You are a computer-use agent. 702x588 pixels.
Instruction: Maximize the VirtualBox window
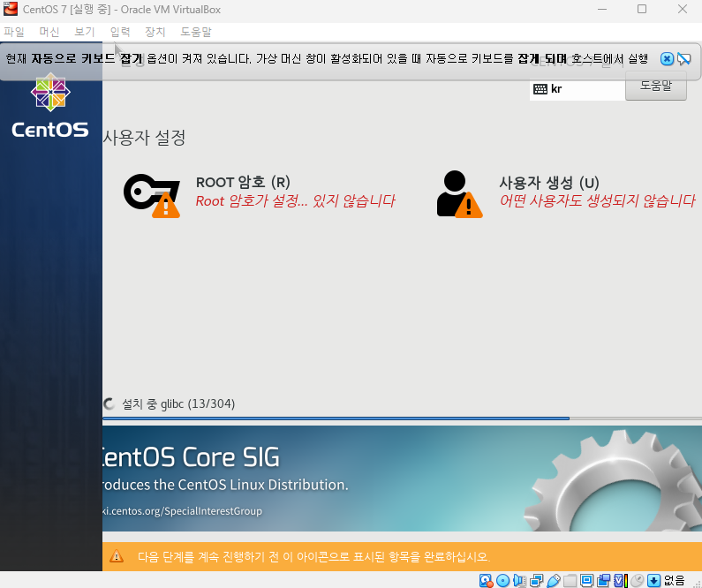coord(642,9)
